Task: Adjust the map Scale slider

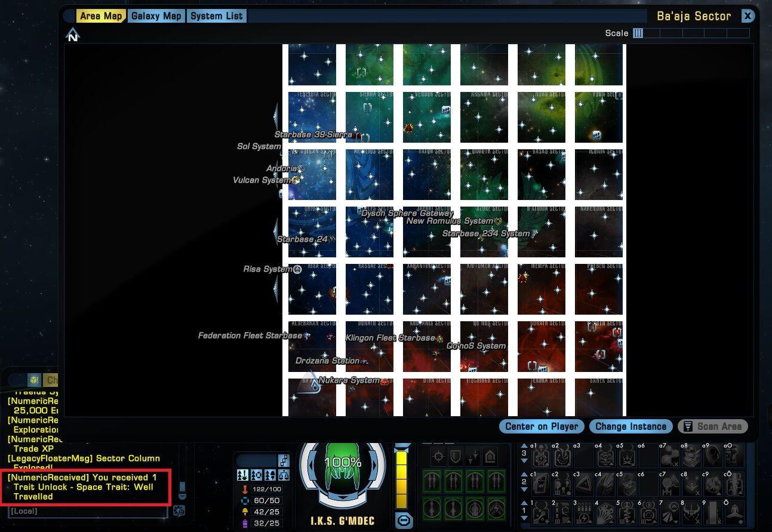Action: click(x=691, y=33)
